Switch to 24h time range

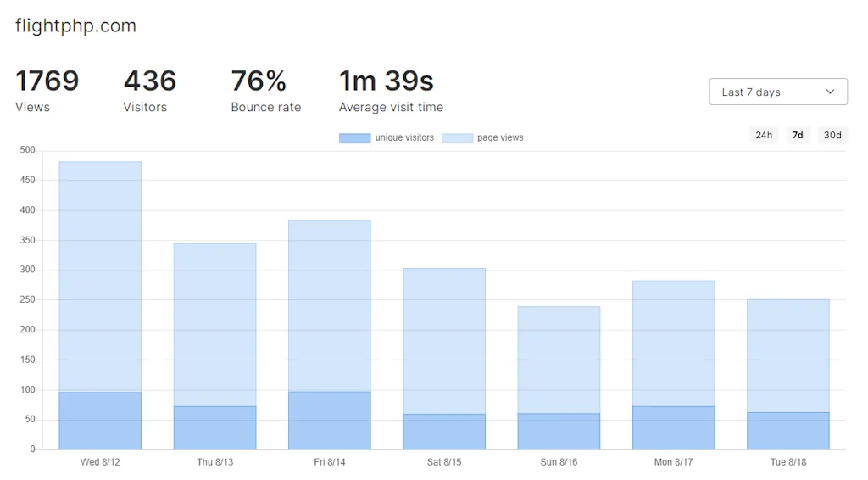coord(764,136)
